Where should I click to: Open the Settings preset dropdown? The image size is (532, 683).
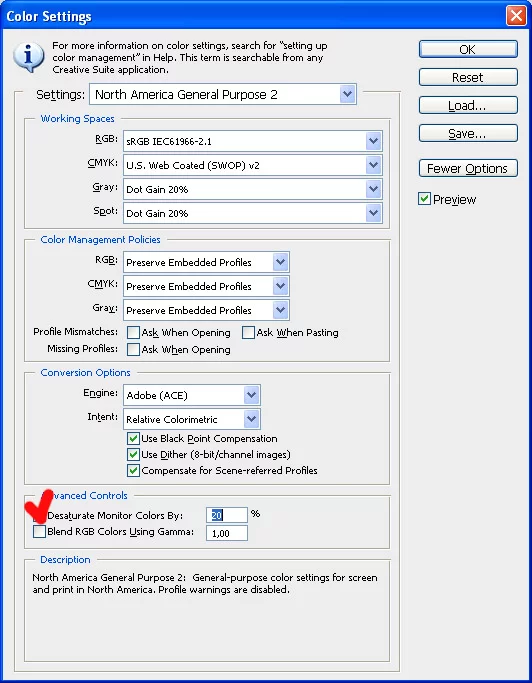click(x=223, y=94)
